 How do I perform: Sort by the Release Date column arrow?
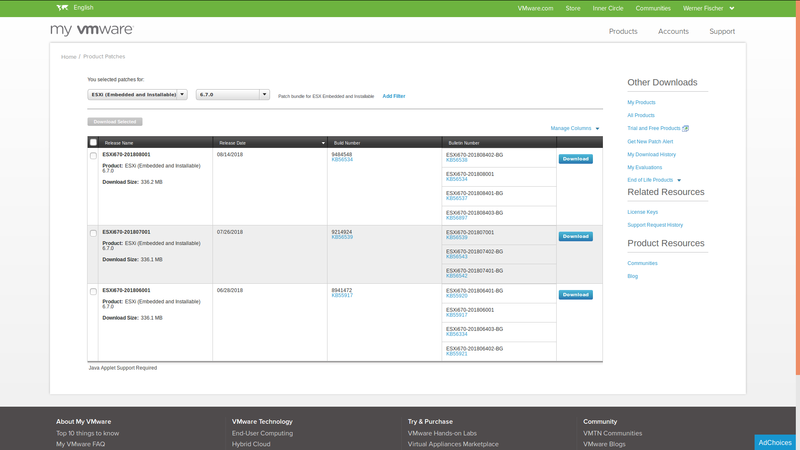pyautogui.click(x=323, y=143)
